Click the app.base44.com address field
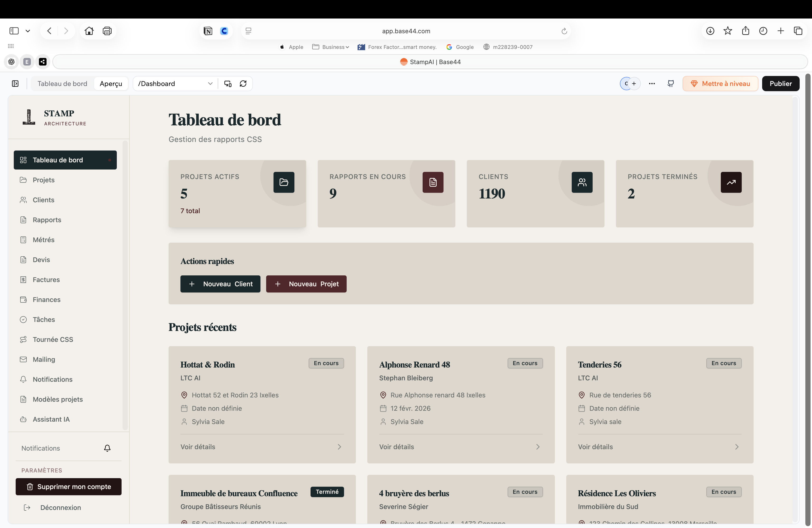This screenshot has width=812, height=528. pyautogui.click(x=406, y=31)
